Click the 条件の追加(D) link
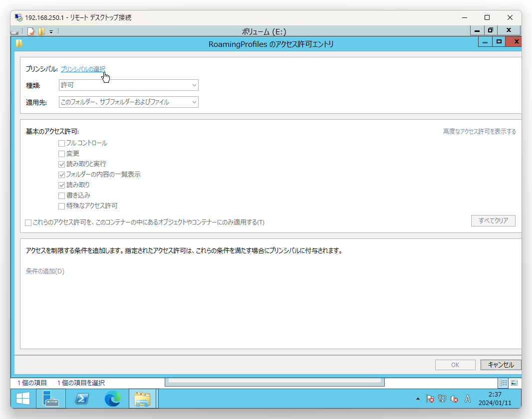The height and width of the screenshot is (419, 532). 45,271
